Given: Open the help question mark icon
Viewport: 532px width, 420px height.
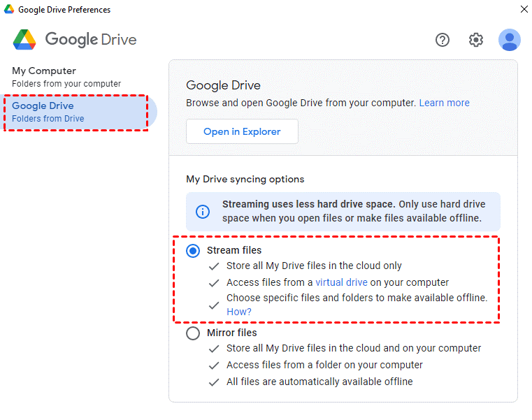Looking at the screenshot, I should (442, 40).
